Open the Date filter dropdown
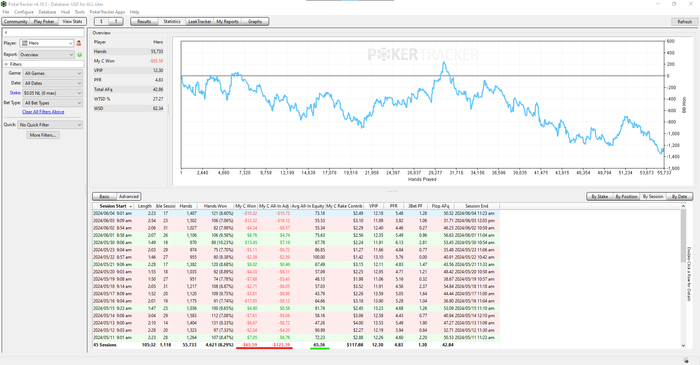Screen dimensions: 700x365 click(x=53, y=83)
